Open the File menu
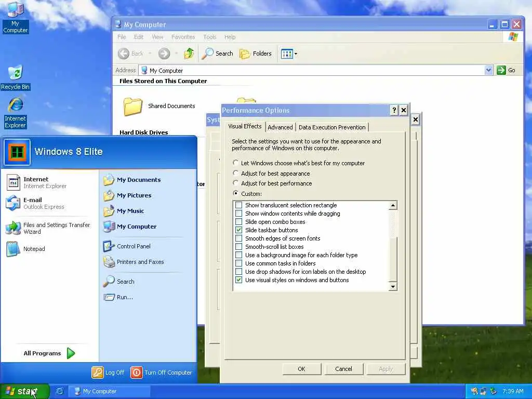 tap(122, 37)
